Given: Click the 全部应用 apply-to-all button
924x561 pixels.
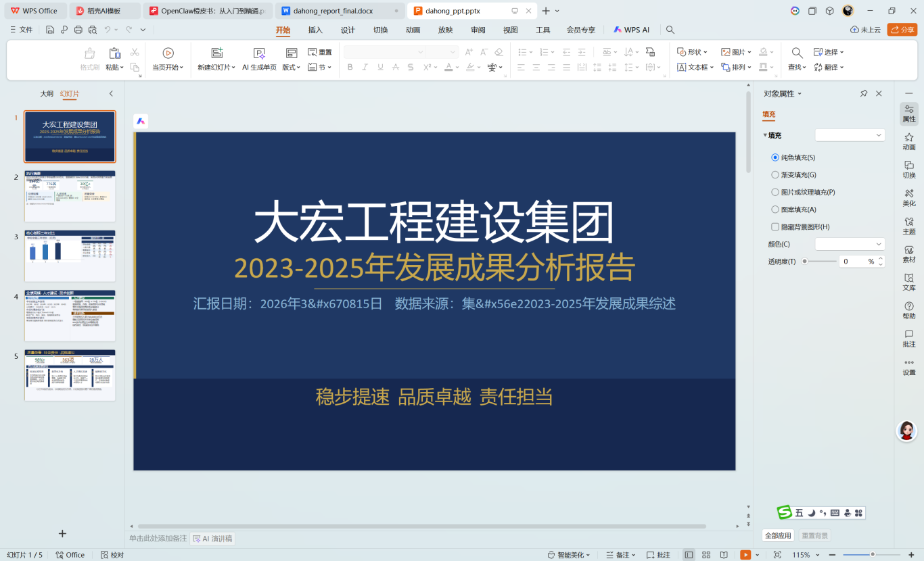Looking at the screenshot, I should pyautogui.click(x=778, y=535).
